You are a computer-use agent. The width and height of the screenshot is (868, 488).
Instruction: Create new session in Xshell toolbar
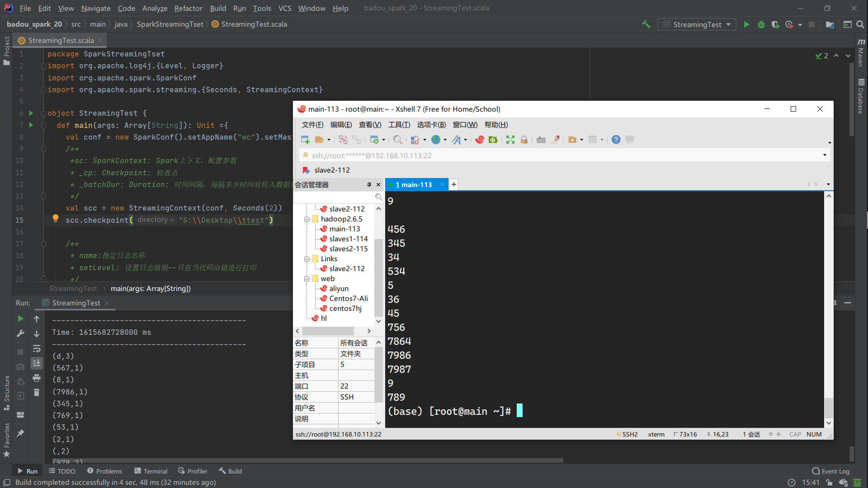[x=305, y=140]
